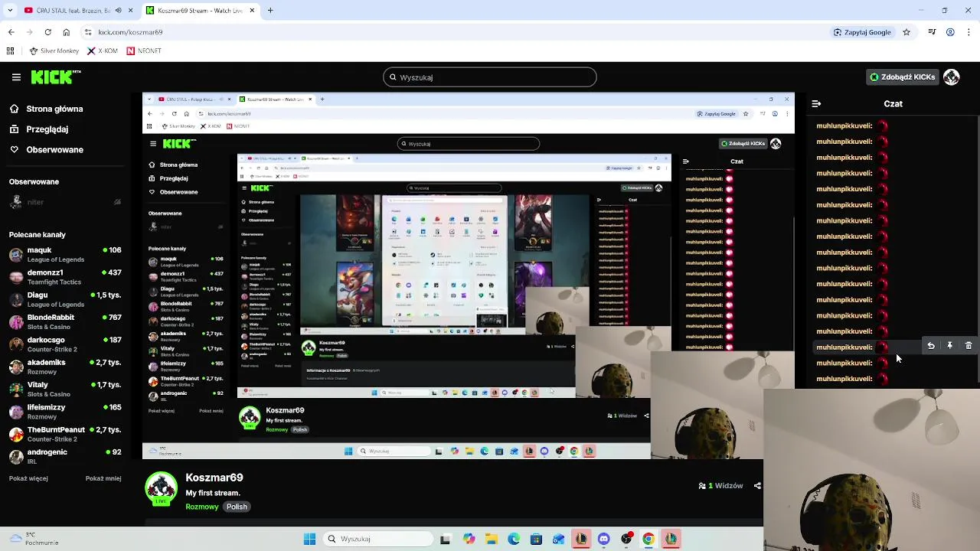The width and height of the screenshot is (980, 551).
Task: Open Microsoft Edge from the taskbar
Action: [514, 539]
